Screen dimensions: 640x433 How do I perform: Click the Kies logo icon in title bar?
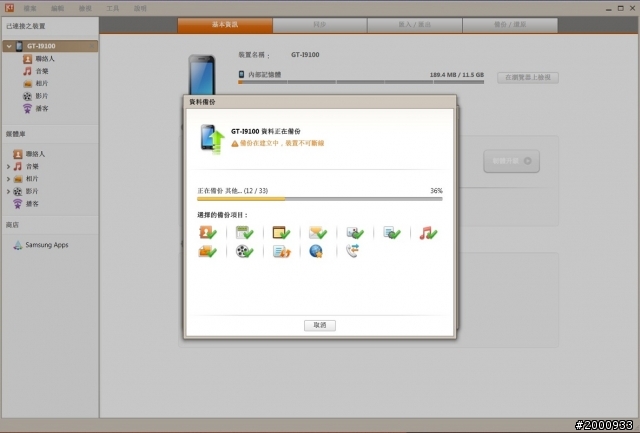pos(9,8)
